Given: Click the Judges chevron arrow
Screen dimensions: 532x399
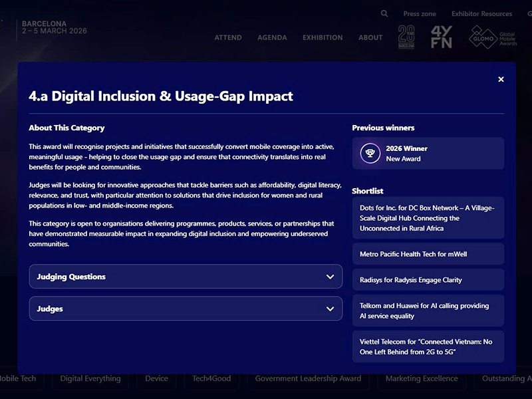Looking at the screenshot, I should click(330, 309).
